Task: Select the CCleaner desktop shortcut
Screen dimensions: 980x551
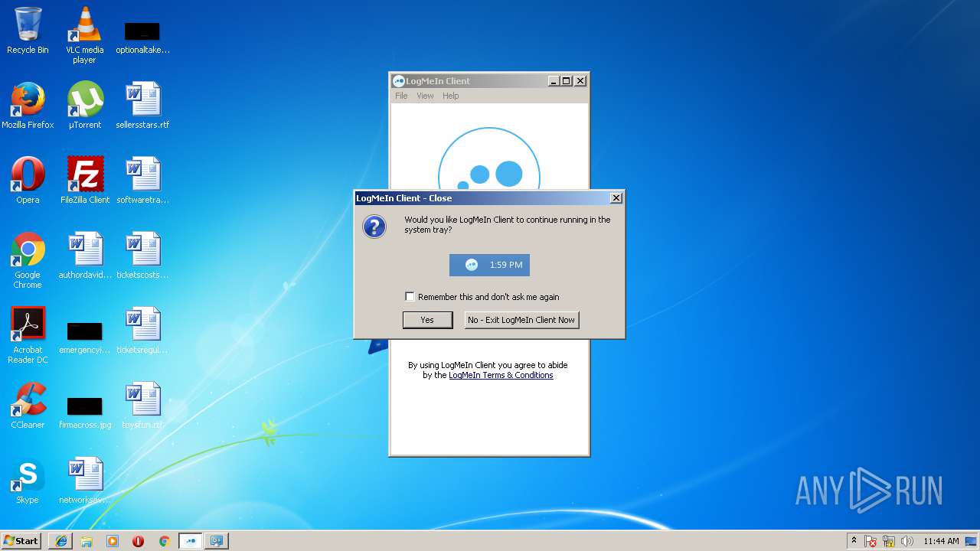Action: [28, 406]
